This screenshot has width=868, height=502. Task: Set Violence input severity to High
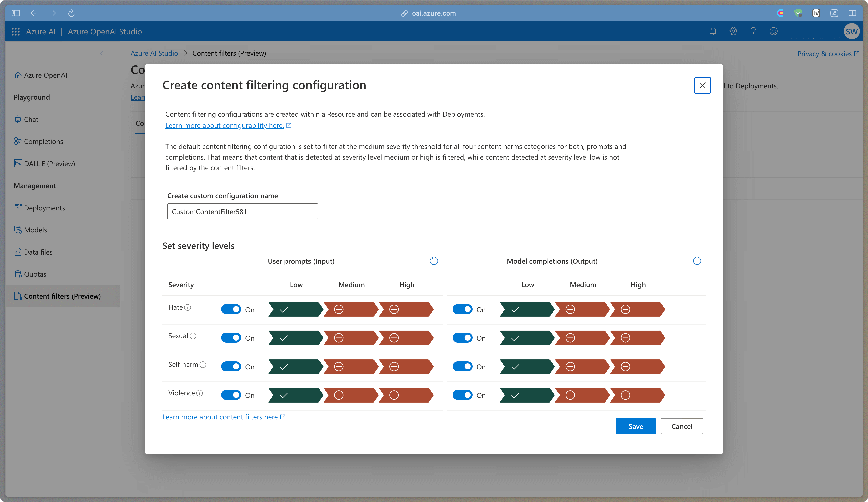pos(406,395)
